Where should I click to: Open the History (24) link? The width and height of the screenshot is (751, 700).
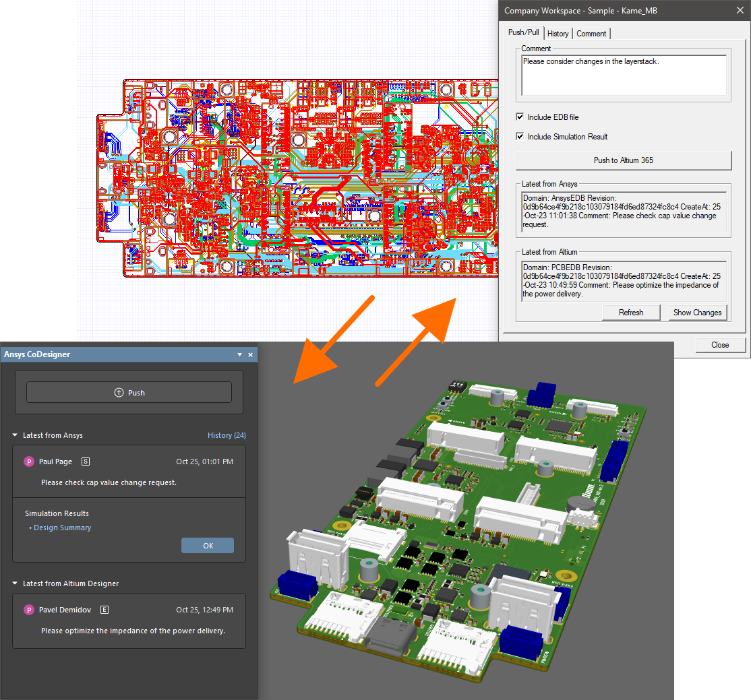[x=227, y=435]
